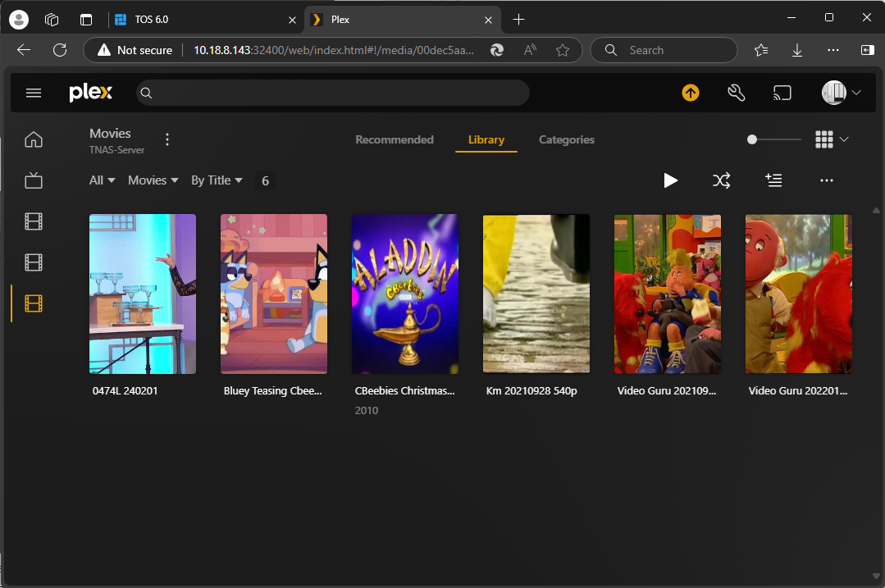The image size is (885, 588).
Task: Open a new browser tab
Action: point(518,20)
